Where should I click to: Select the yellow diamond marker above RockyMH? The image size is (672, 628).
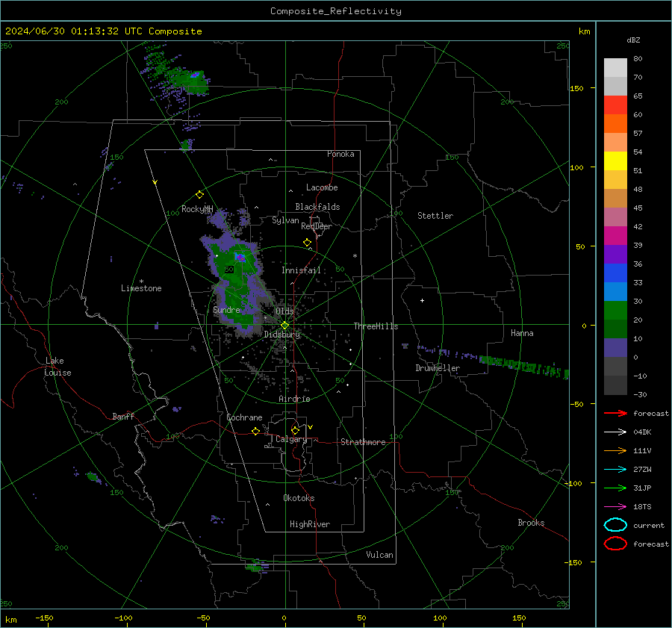199,195
